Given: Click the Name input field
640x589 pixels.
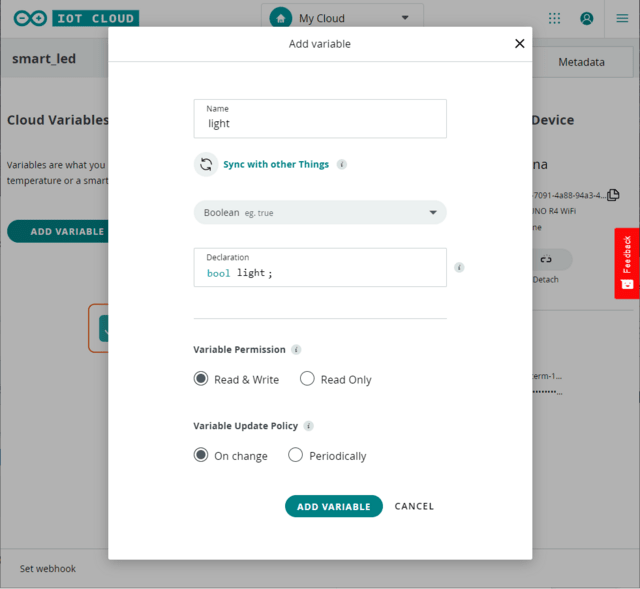Looking at the screenshot, I should pos(320,123).
